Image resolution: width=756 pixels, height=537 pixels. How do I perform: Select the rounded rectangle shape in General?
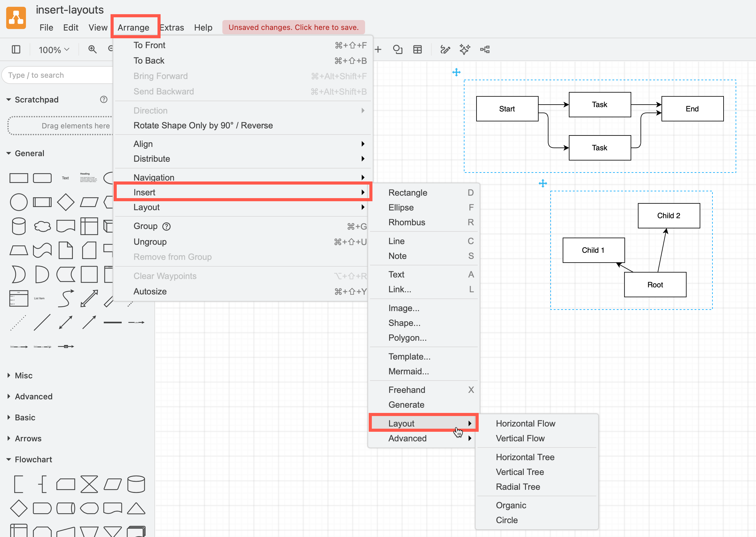tap(42, 178)
